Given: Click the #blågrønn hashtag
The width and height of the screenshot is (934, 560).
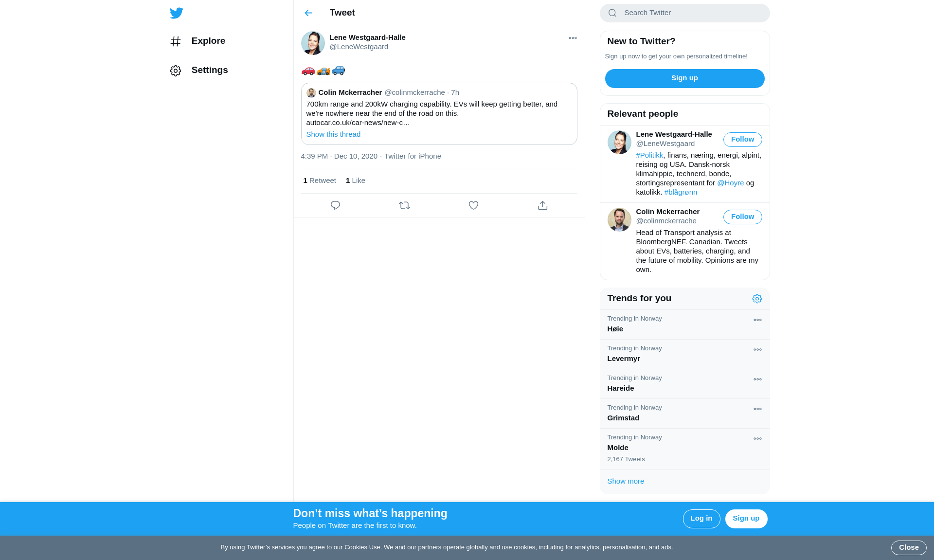Looking at the screenshot, I should coord(681,192).
